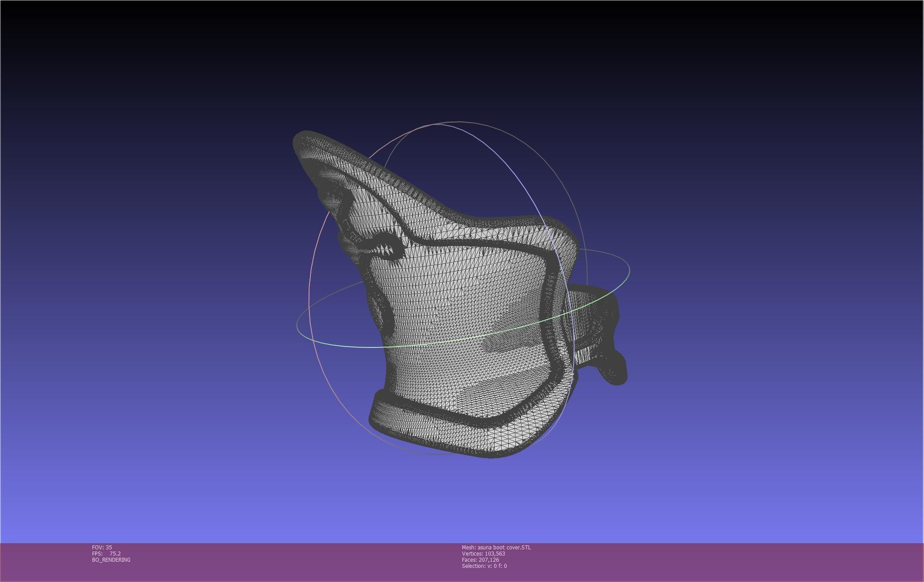Click the mesh name 'asuna boot cover.STL'

[504, 547]
